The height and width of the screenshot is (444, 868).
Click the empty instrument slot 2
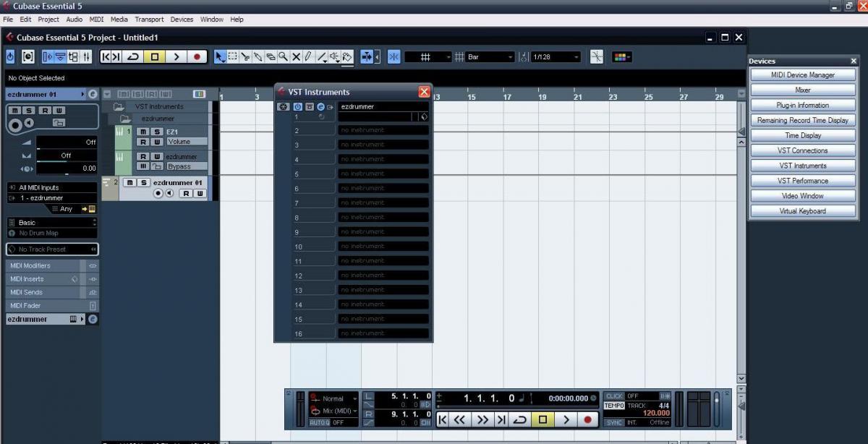pyautogui.click(x=383, y=130)
